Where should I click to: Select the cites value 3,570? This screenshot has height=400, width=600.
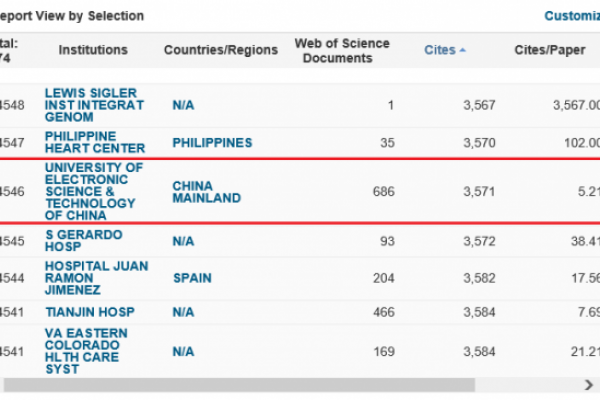[x=479, y=143]
